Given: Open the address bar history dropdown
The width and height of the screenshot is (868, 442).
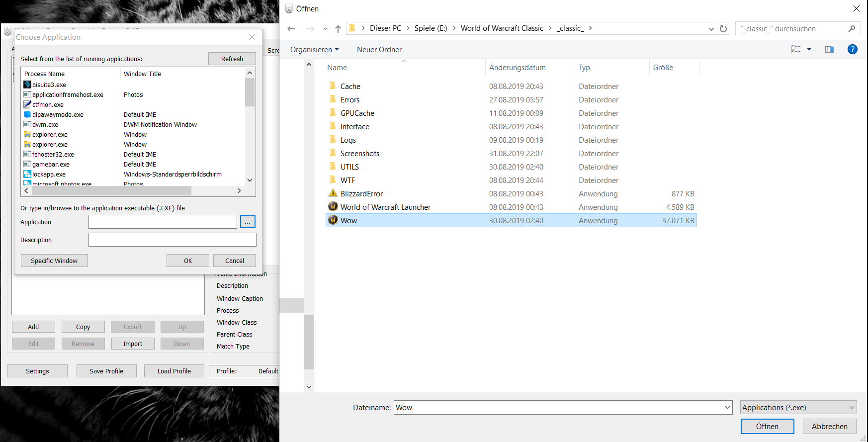Looking at the screenshot, I should 711,29.
